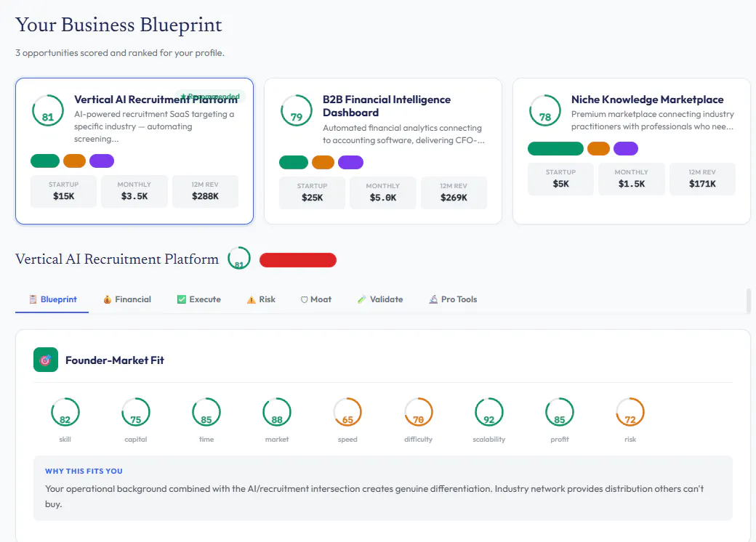The height and width of the screenshot is (542, 756).
Task: Open the Risk tab
Action: [x=261, y=299]
